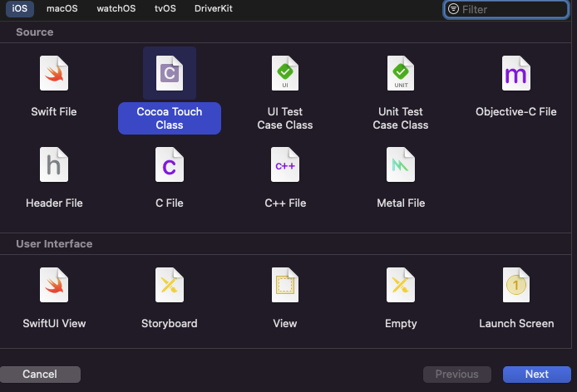Viewport: 577px width, 392px height.
Task: Choose the UI Test Case Class icon
Action: (x=285, y=73)
